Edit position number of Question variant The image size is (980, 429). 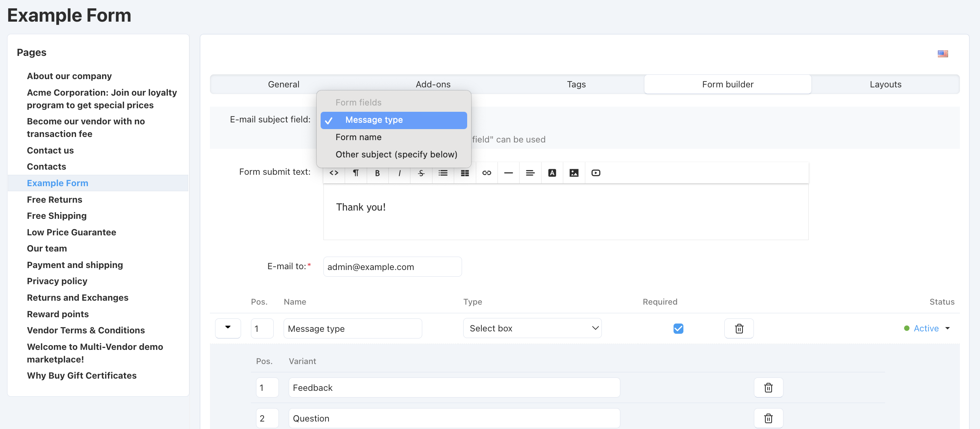(267, 418)
